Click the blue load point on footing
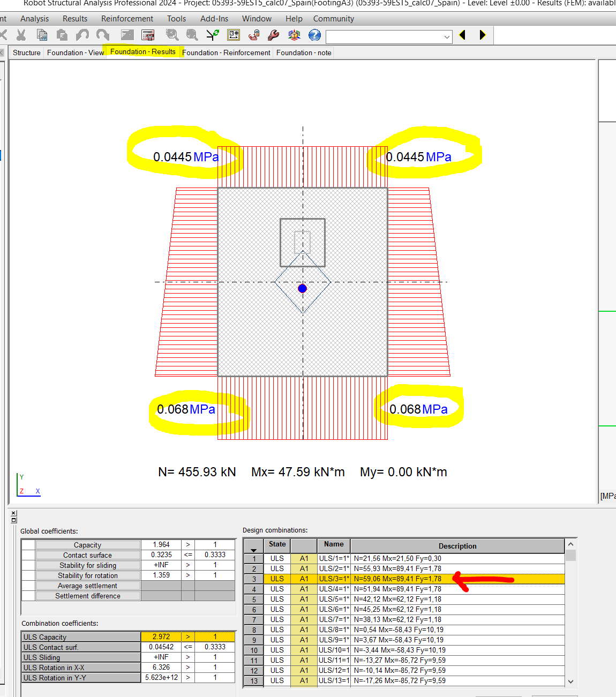Image resolution: width=616 pixels, height=697 pixels. tap(303, 289)
